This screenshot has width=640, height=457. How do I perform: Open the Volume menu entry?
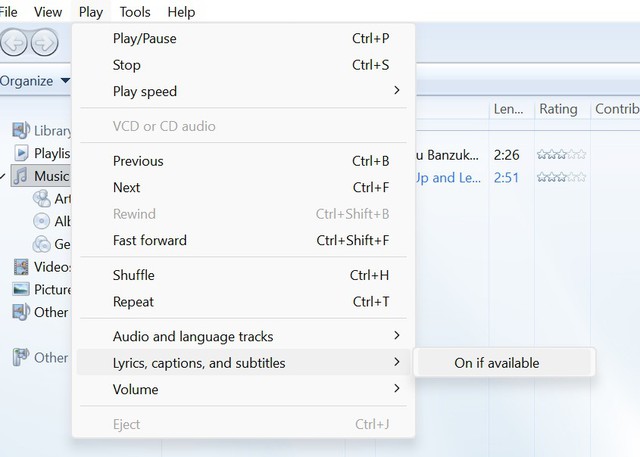click(243, 389)
